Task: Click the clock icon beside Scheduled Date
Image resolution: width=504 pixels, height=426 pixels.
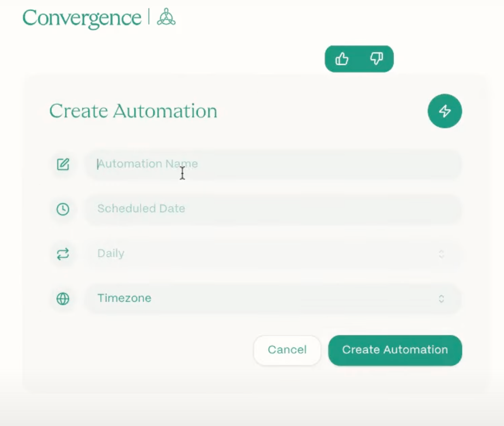Action: point(63,209)
